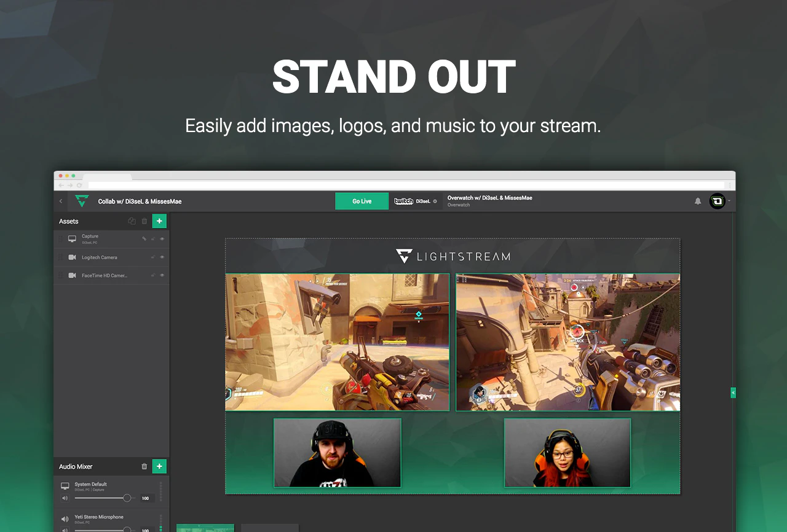
Task: Expand the green panel handle on the right
Action: tap(733, 392)
